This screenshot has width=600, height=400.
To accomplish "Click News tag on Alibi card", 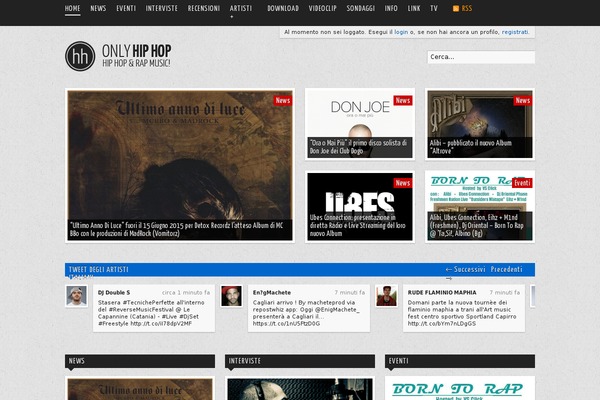I will (x=523, y=100).
